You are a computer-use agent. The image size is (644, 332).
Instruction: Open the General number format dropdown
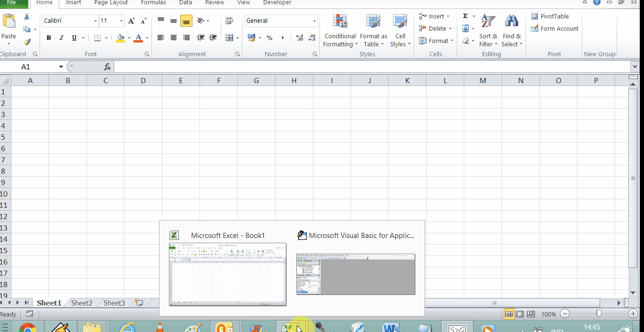point(314,21)
